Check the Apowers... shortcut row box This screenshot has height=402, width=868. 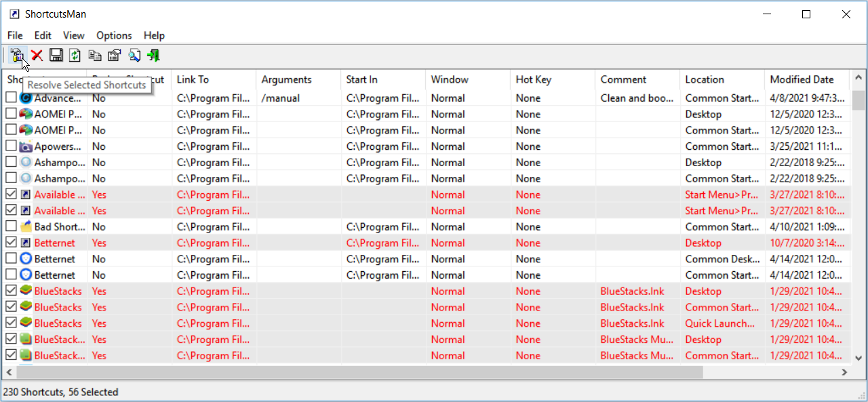coord(12,146)
